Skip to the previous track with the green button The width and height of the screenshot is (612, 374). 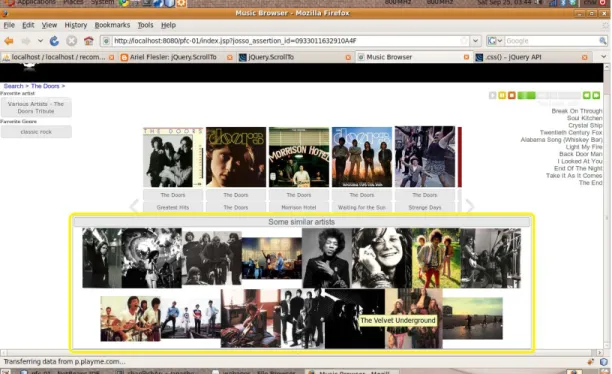[587, 95]
